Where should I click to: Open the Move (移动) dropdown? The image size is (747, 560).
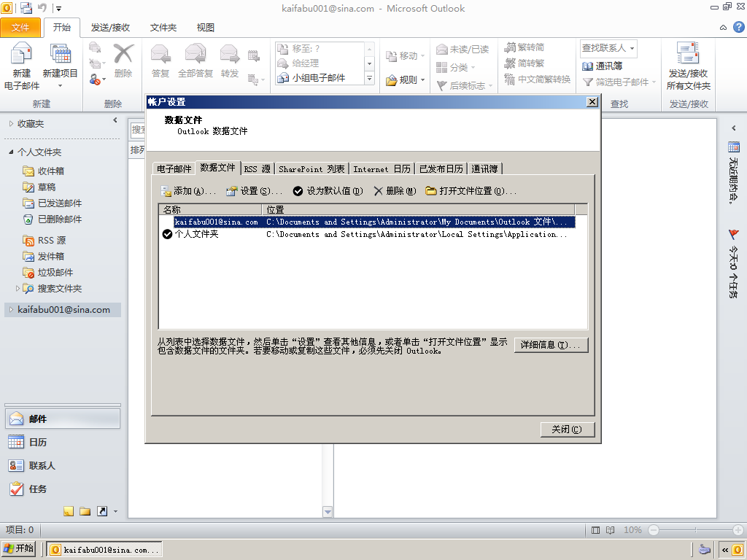click(x=405, y=56)
